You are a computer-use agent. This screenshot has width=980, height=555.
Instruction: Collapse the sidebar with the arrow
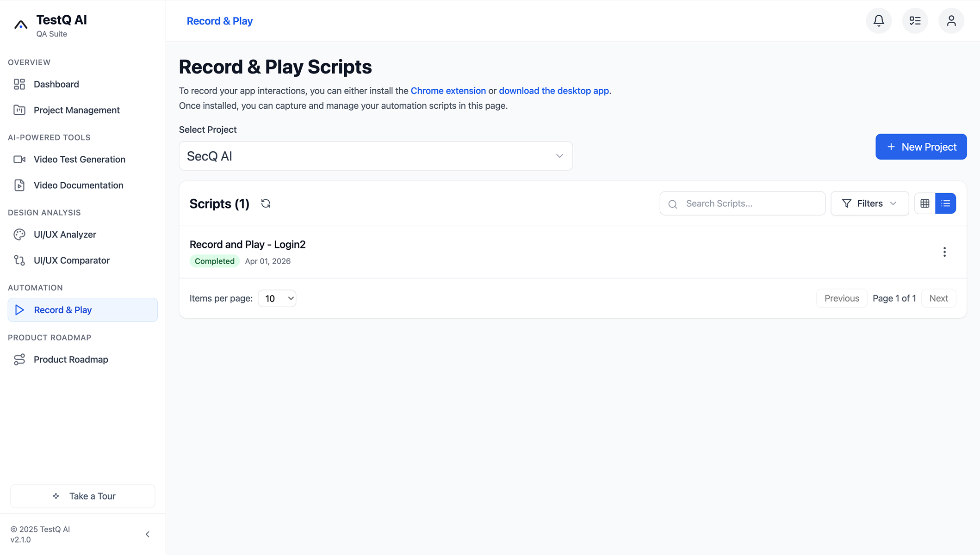pyautogui.click(x=148, y=534)
